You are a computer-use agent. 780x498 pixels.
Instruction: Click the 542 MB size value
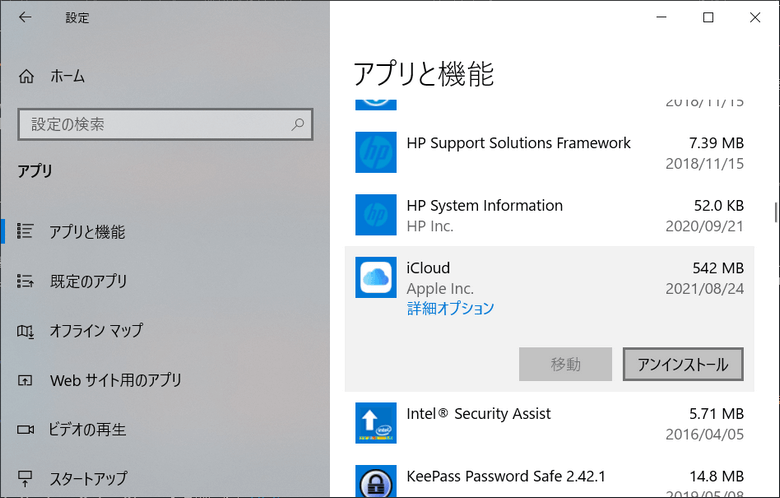[x=718, y=268]
